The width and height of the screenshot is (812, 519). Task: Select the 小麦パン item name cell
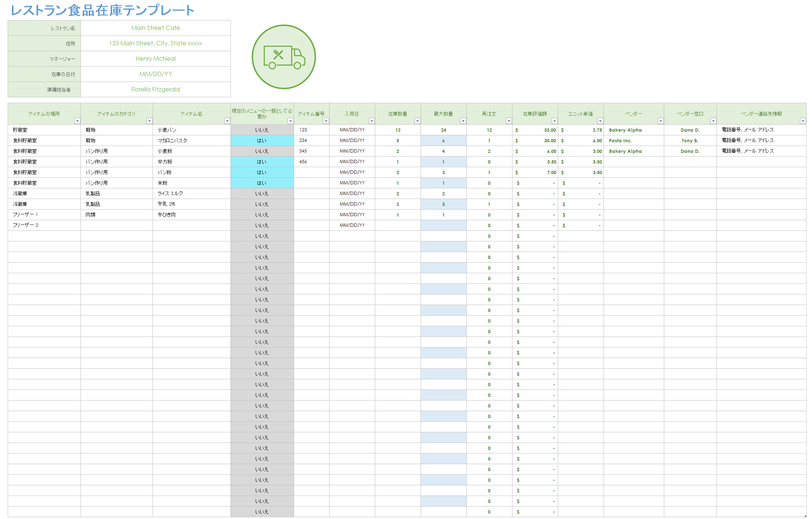click(x=192, y=130)
